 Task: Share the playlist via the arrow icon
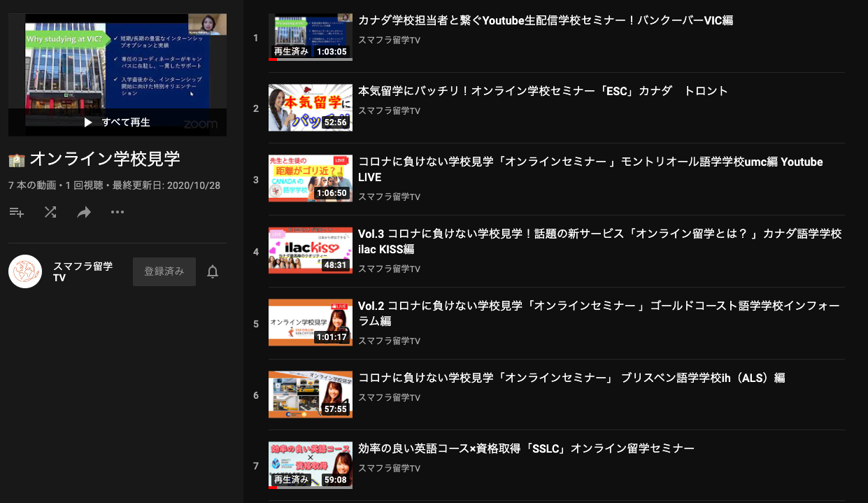(84, 212)
